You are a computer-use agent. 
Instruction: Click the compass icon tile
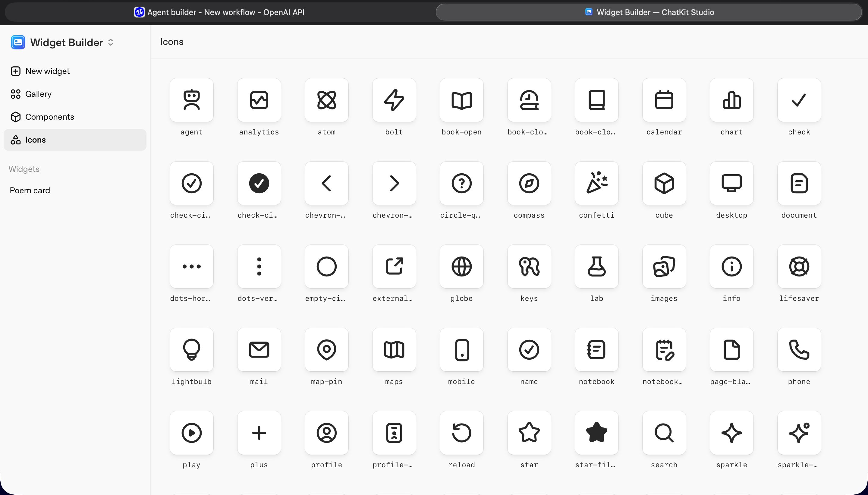pyautogui.click(x=529, y=183)
